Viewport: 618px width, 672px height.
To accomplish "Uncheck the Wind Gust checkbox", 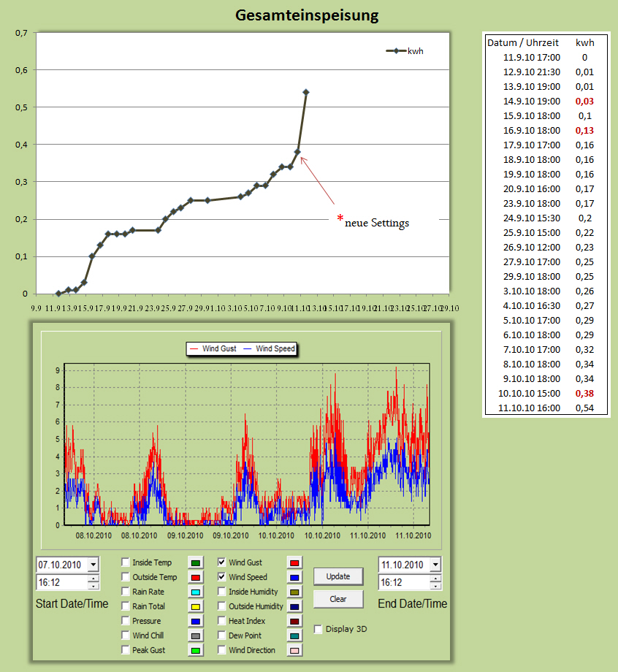I will [222, 562].
